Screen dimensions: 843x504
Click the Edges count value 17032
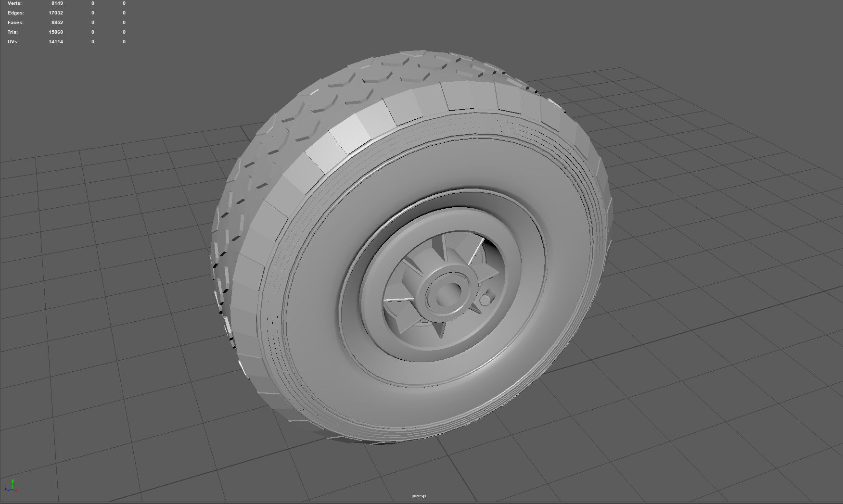(x=56, y=13)
